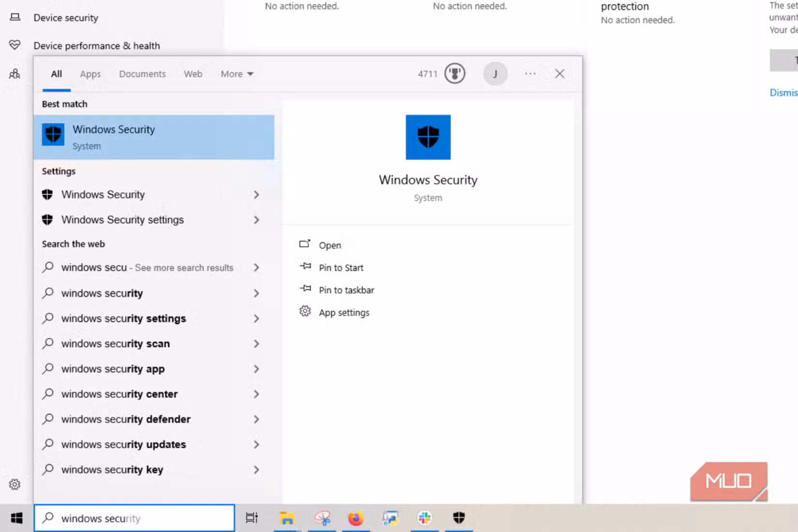Open the Windows Start menu button
This screenshot has width=798, height=532.
[16, 518]
